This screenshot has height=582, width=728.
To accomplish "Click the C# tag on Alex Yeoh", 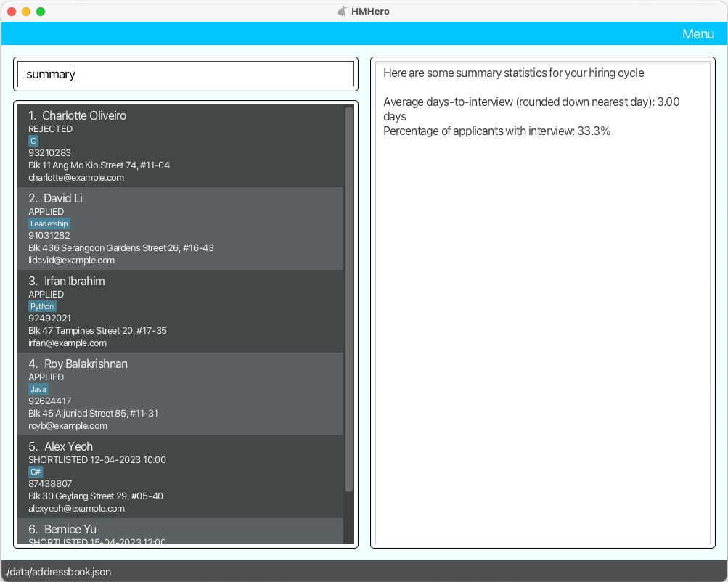I will [36, 472].
